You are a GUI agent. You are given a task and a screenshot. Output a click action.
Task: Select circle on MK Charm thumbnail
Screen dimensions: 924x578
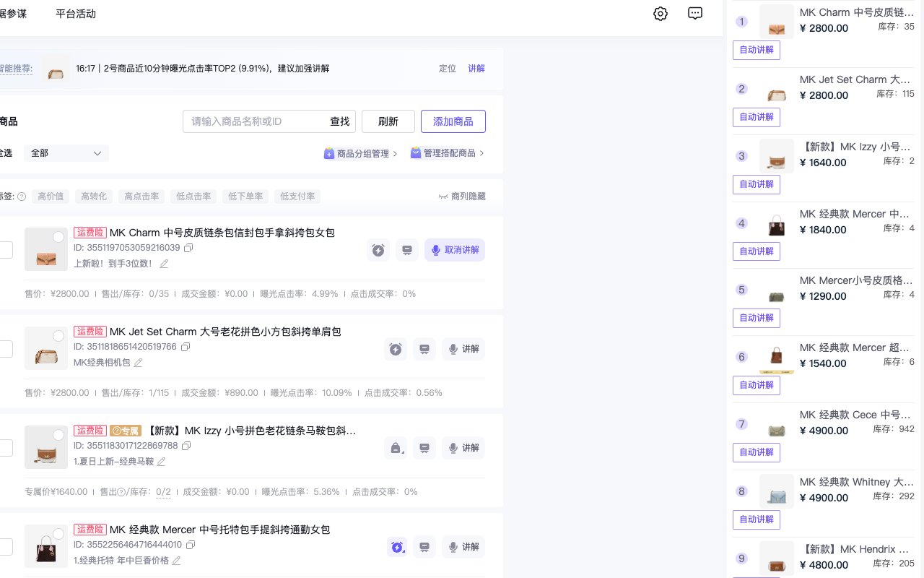pos(58,237)
